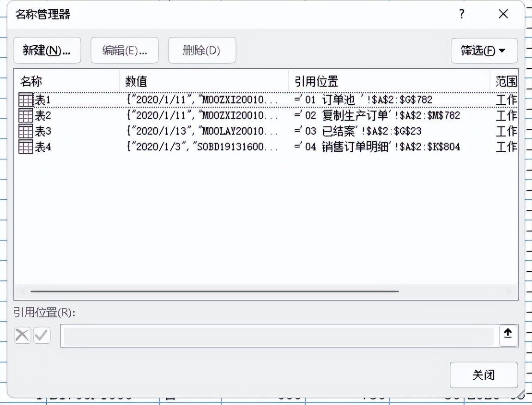Click the confirm checkmark icon
Image resolution: width=532 pixels, height=405 pixels.
click(x=42, y=335)
